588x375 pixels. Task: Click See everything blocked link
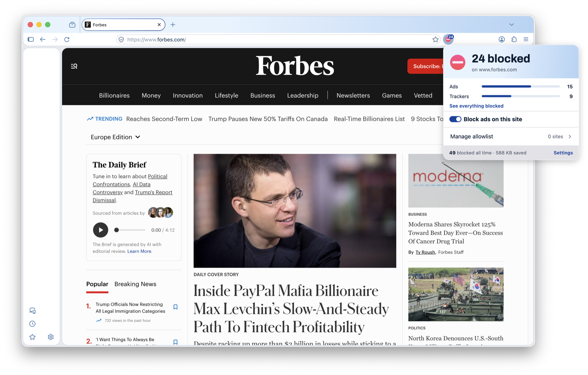476,106
